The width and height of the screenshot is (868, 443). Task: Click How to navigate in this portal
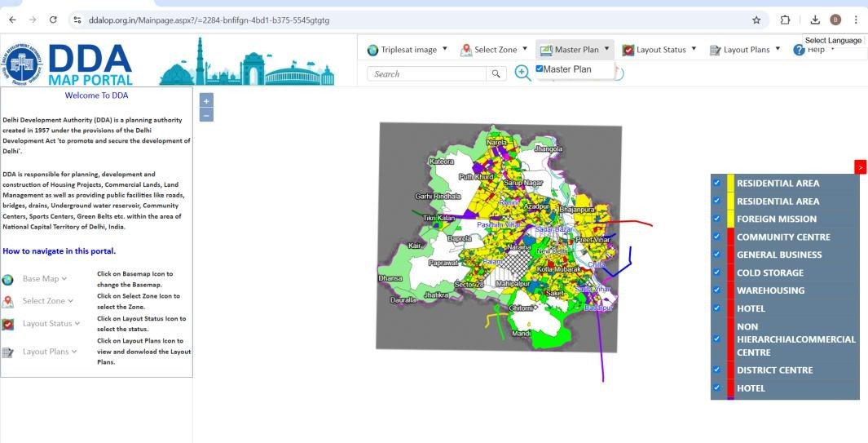pos(59,251)
